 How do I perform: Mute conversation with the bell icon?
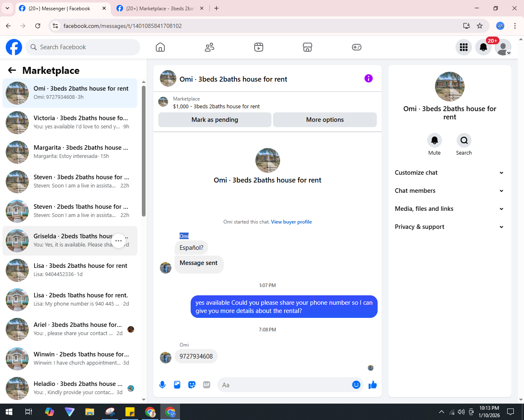point(435,140)
